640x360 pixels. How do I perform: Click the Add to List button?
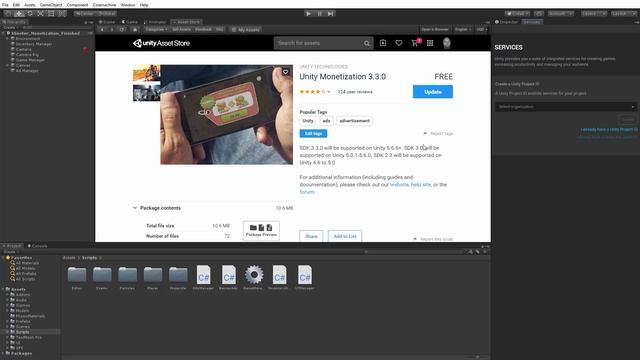click(345, 236)
